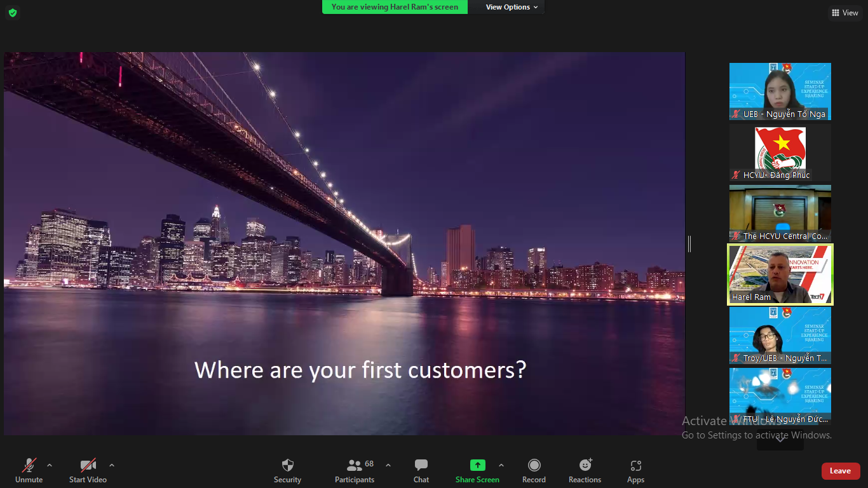
Task: Open the View layout menu
Action: tap(844, 13)
